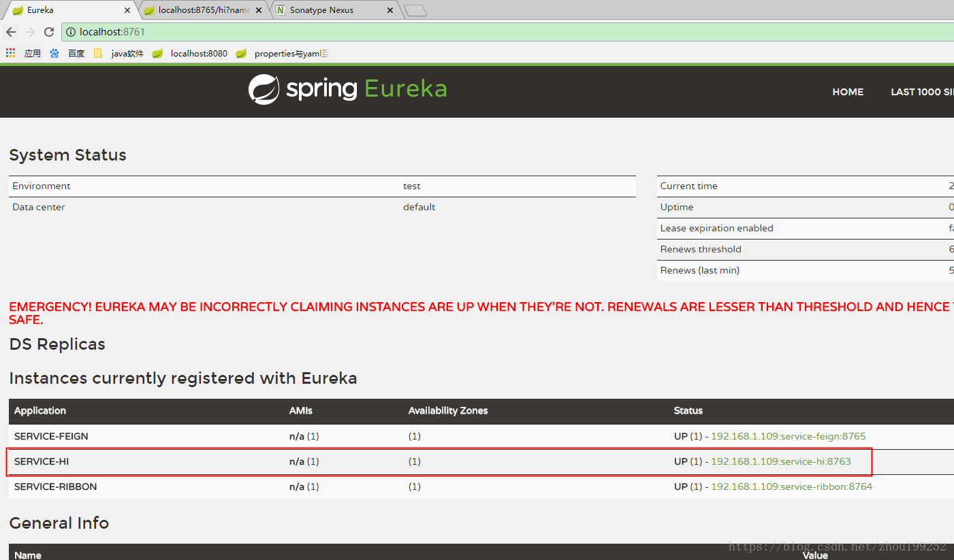Image resolution: width=954 pixels, height=560 pixels.
Task: Open the properties与yaml bookmark
Action: tap(283, 53)
